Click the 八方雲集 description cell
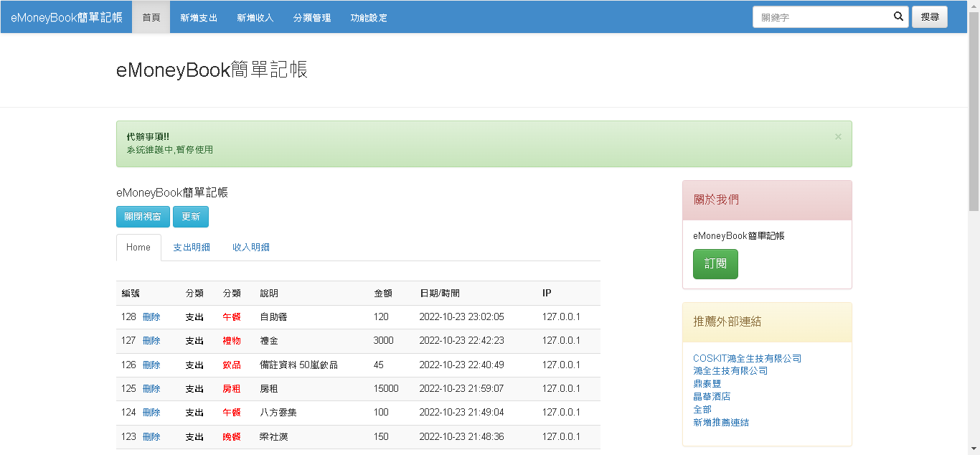 pos(278,413)
